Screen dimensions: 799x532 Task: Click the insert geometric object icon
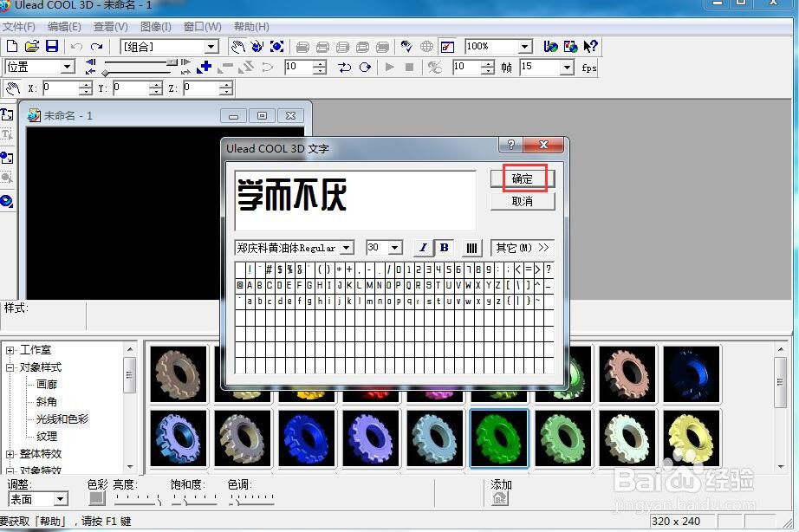(x=7, y=201)
